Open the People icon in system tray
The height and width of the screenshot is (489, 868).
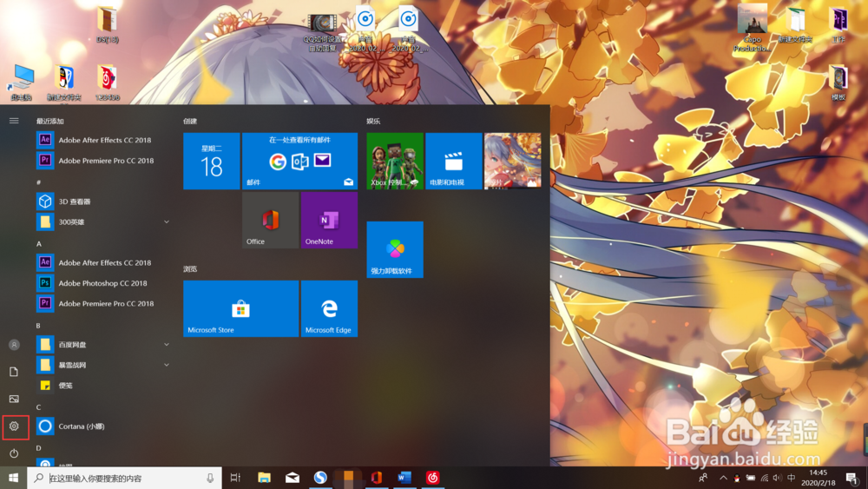pyautogui.click(x=703, y=478)
